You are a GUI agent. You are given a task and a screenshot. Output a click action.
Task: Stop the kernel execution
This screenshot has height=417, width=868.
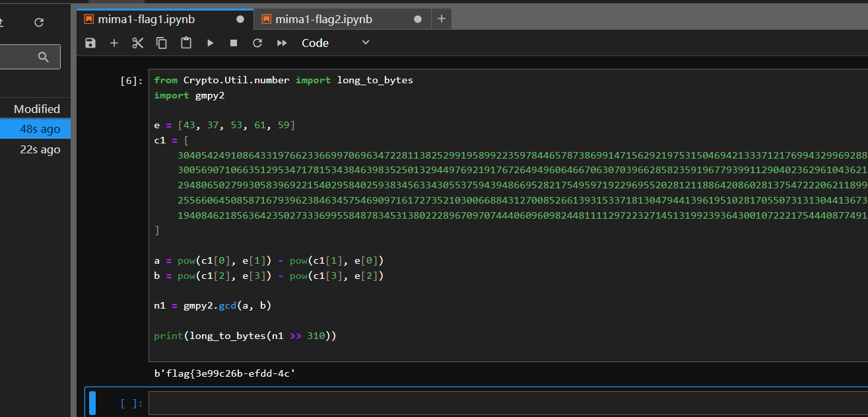234,43
